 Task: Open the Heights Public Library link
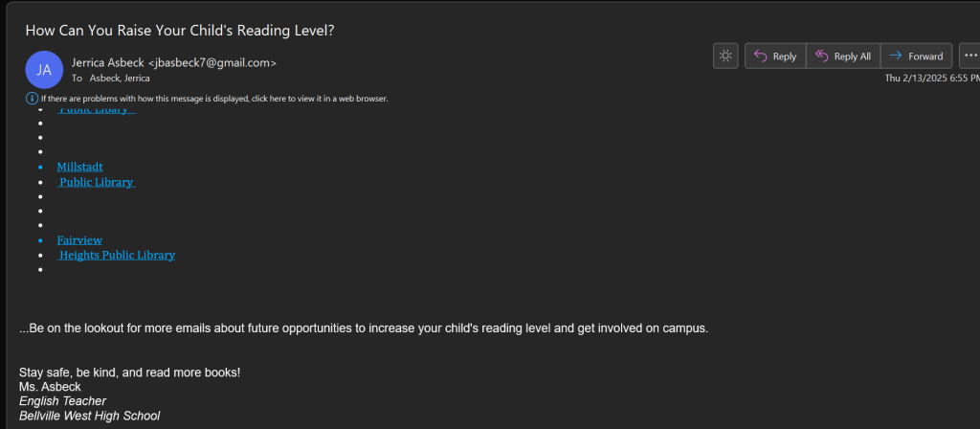click(x=117, y=256)
